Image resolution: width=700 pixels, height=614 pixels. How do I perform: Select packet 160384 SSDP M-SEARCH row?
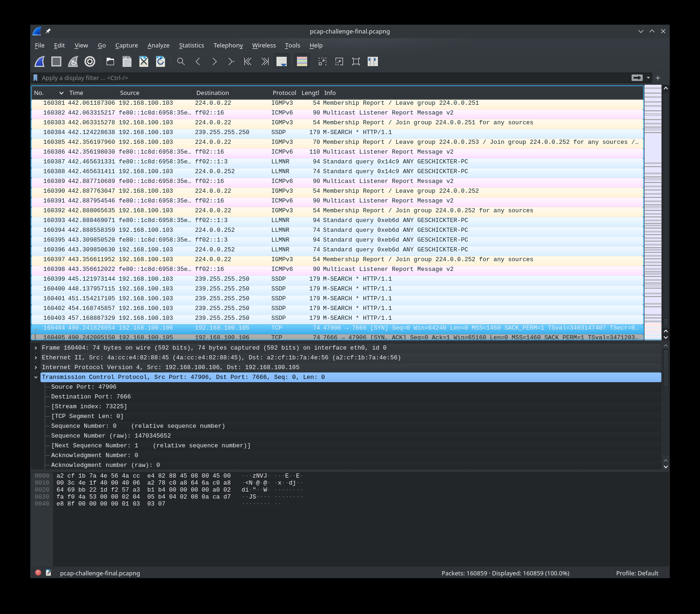(337, 132)
